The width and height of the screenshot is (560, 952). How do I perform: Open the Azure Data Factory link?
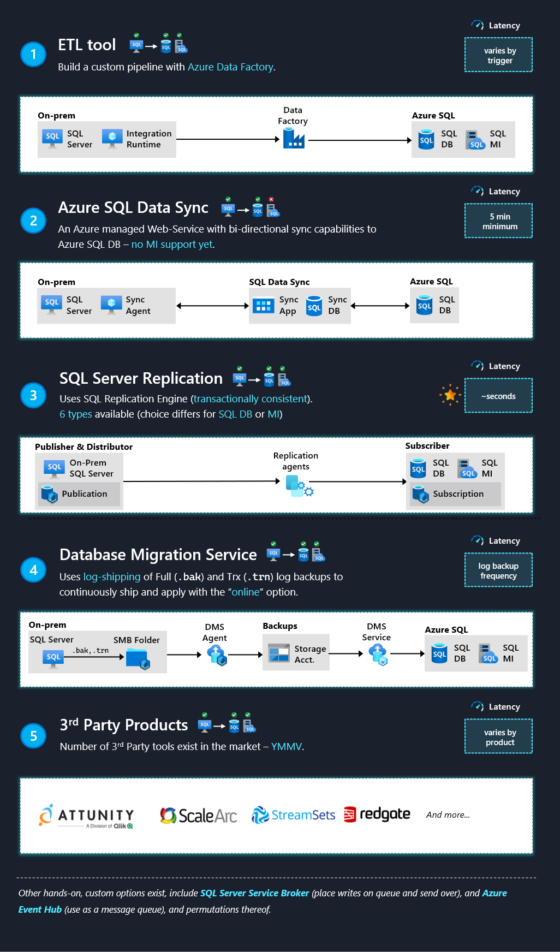tap(230, 67)
